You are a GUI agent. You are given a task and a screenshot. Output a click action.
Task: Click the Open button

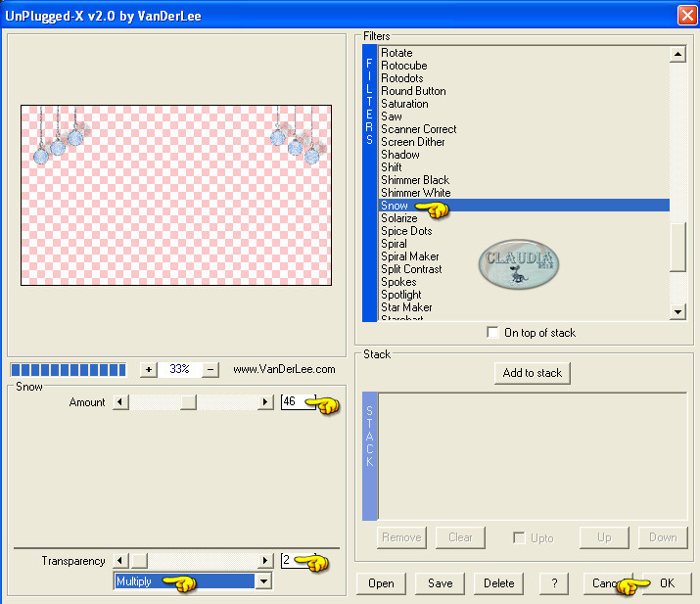(381, 583)
